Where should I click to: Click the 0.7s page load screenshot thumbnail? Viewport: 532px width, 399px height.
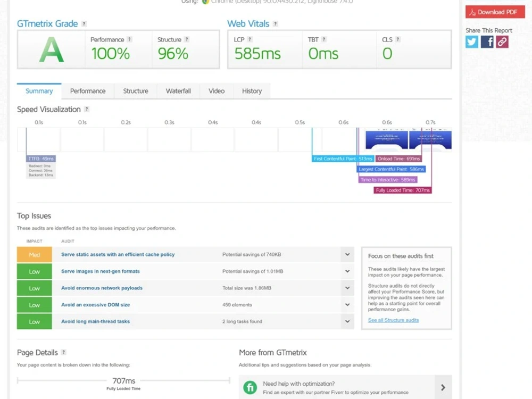tap(430, 139)
